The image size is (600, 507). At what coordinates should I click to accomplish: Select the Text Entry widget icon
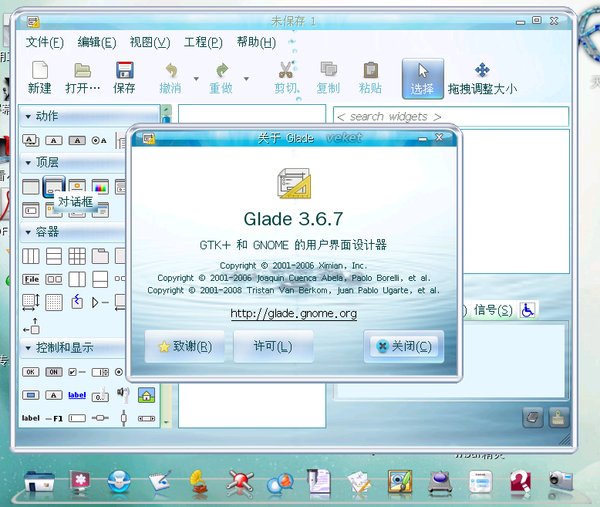click(x=77, y=418)
